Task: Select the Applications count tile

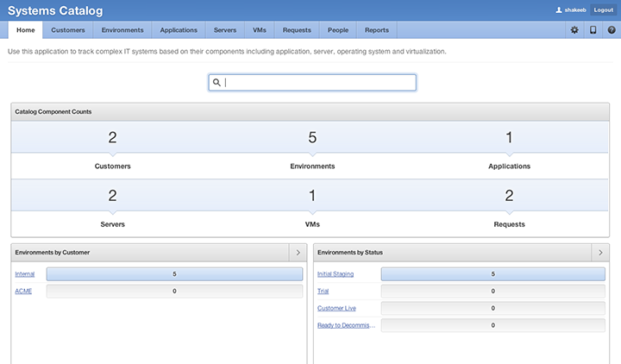Action: 509,149
